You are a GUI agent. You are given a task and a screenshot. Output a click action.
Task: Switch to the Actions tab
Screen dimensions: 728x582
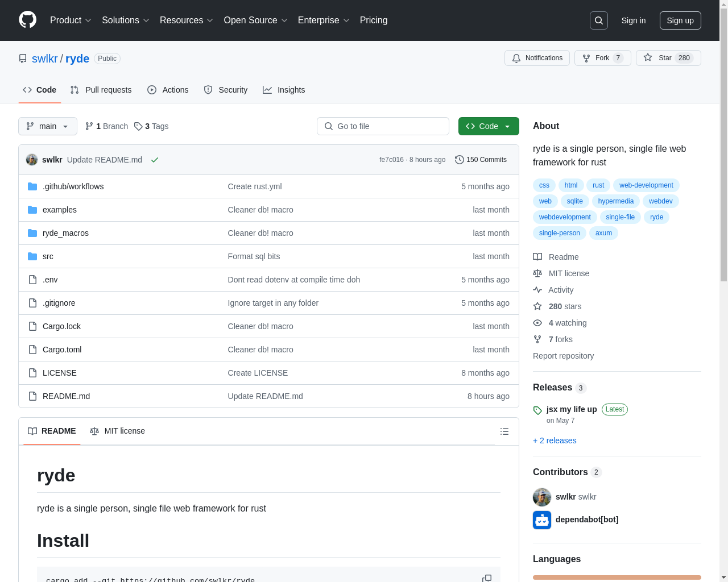tap(168, 90)
